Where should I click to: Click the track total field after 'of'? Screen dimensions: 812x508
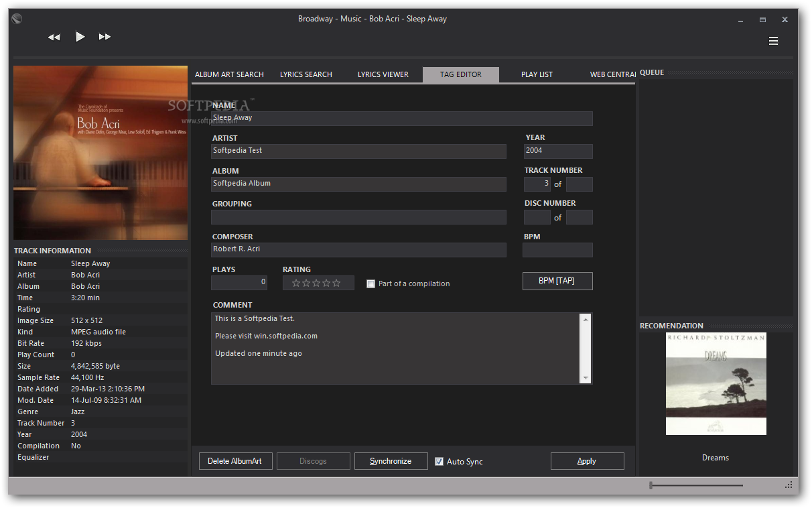click(x=580, y=184)
